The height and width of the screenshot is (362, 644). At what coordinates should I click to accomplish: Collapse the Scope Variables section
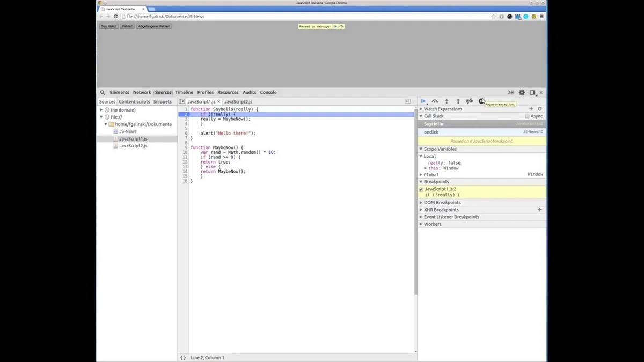tap(421, 149)
